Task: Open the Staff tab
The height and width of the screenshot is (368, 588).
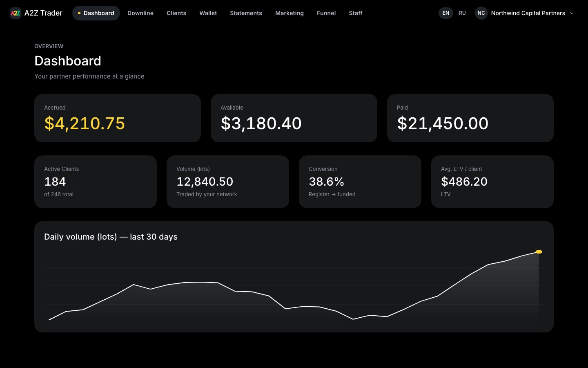Action: pyautogui.click(x=356, y=13)
